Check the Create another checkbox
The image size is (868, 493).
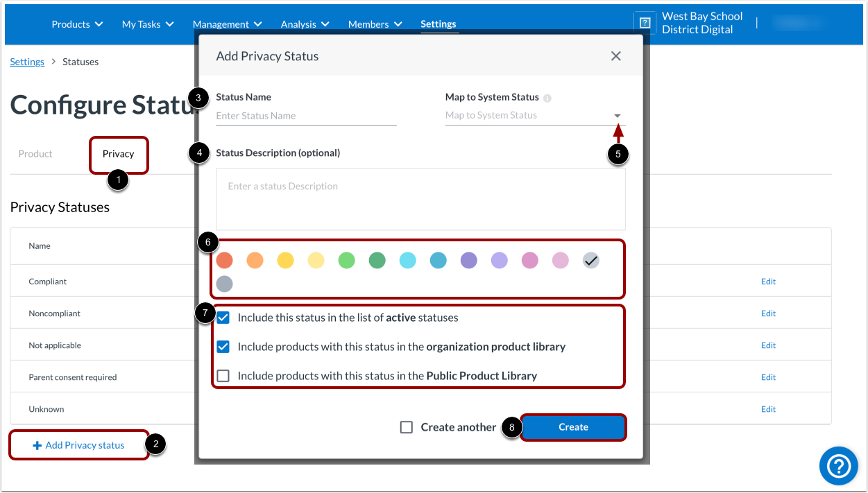[x=406, y=427]
